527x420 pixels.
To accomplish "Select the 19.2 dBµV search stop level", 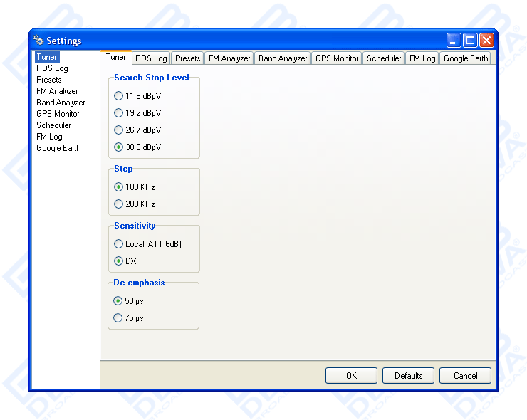I will pyautogui.click(x=119, y=113).
